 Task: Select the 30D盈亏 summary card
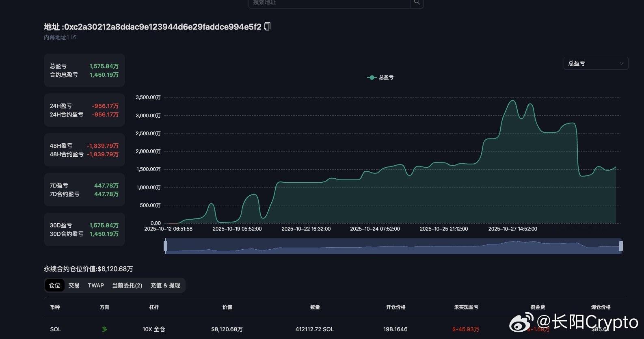tap(84, 229)
